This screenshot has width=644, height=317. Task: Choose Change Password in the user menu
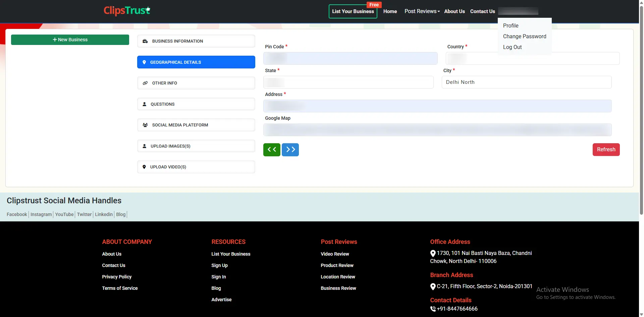coord(525,36)
